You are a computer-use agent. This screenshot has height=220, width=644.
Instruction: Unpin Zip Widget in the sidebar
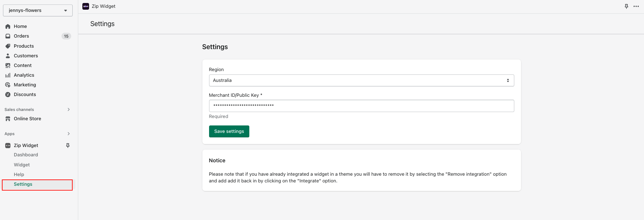coord(68,146)
